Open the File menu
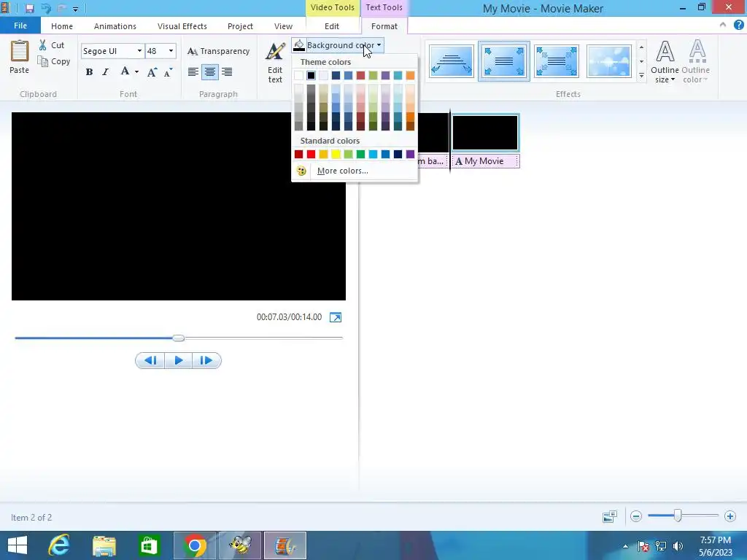 [20, 26]
